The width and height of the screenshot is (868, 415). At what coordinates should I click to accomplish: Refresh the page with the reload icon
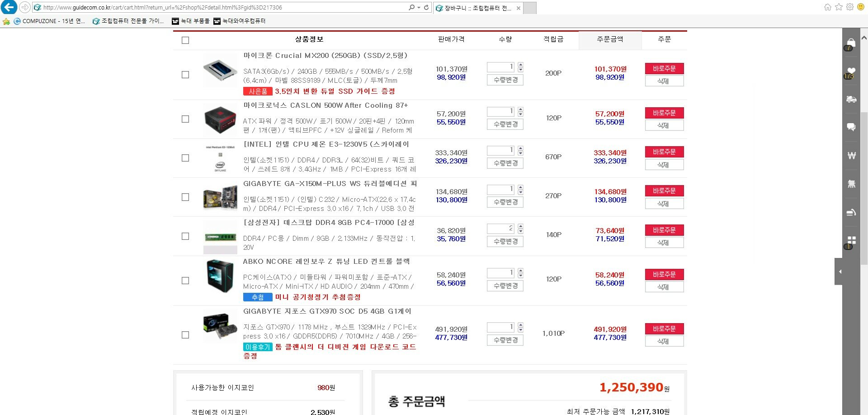(x=426, y=8)
